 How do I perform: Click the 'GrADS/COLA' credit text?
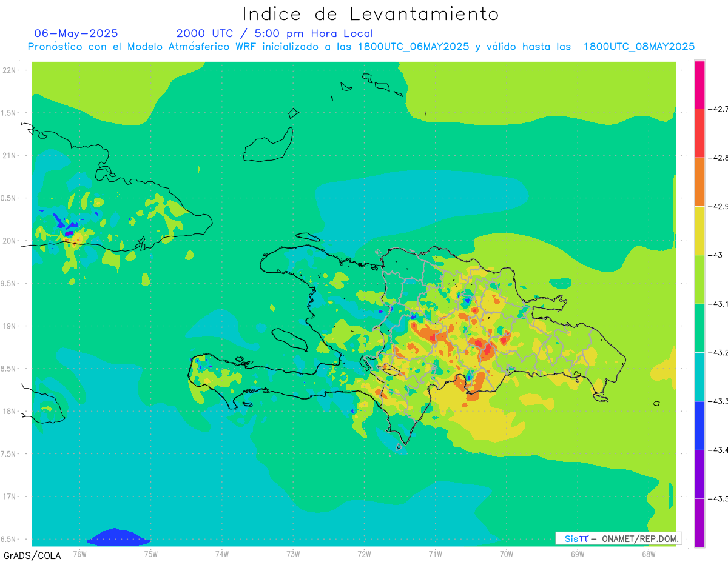tap(32, 555)
